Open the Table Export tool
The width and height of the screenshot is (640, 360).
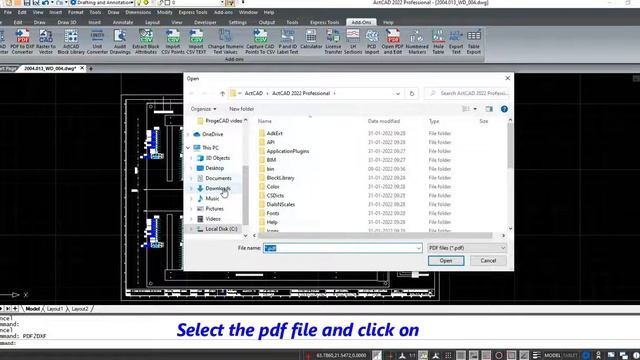[x=474, y=42]
